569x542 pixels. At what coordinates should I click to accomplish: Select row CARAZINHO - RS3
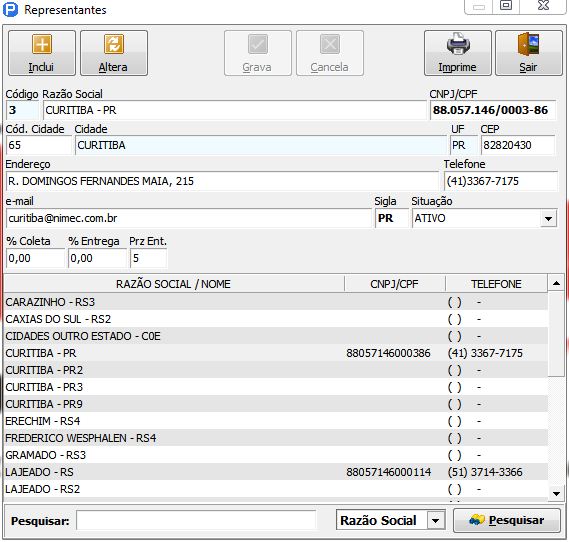(x=275, y=302)
